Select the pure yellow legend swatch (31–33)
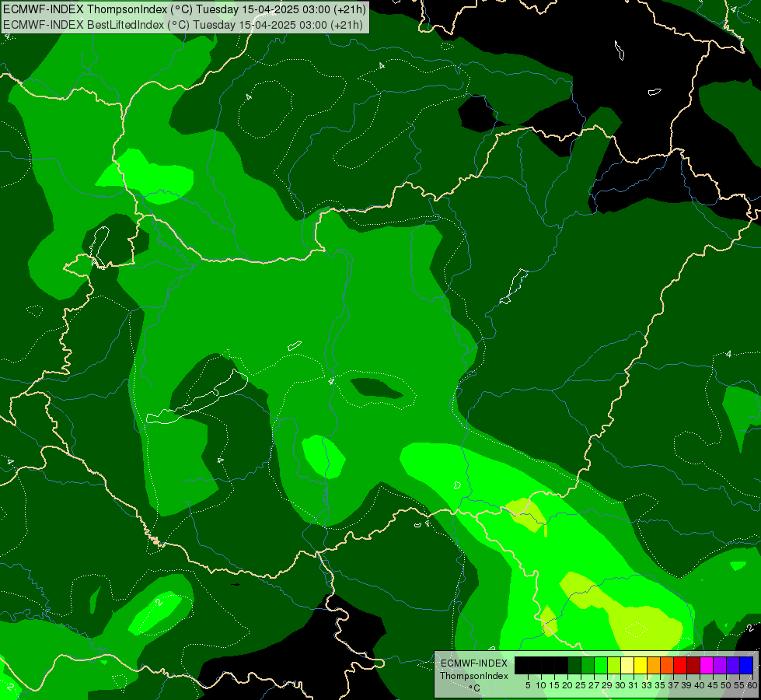 [641, 665]
